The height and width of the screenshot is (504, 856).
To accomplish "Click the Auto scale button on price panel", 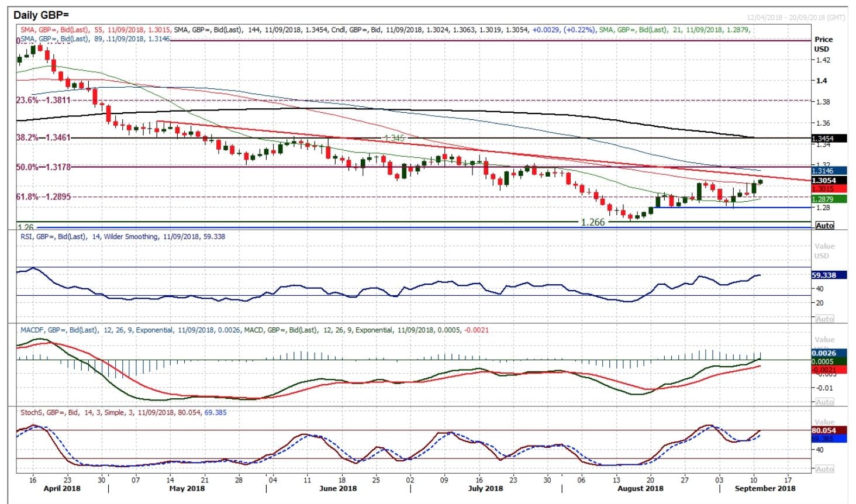I will (x=824, y=226).
